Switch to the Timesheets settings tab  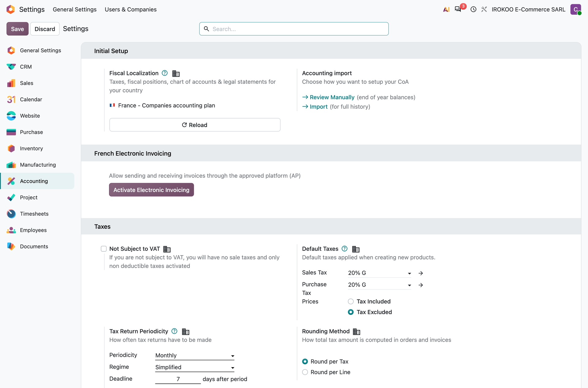pos(37,214)
